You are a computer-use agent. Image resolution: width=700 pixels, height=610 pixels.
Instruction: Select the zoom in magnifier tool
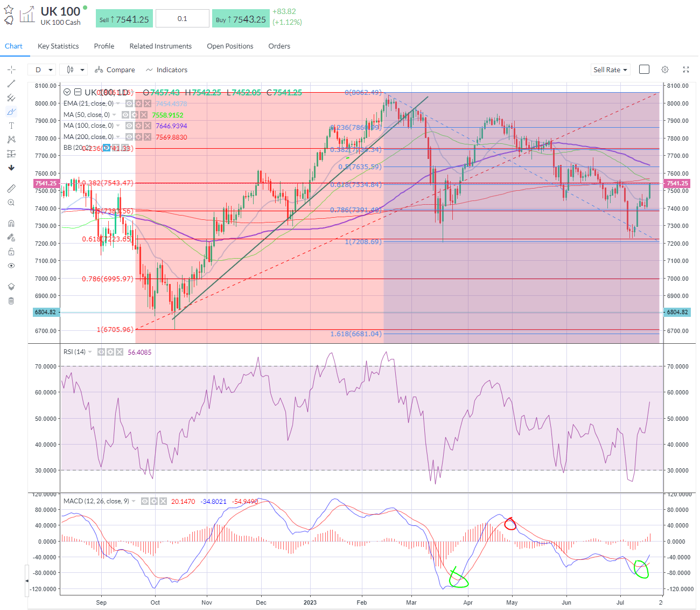click(11, 203)
